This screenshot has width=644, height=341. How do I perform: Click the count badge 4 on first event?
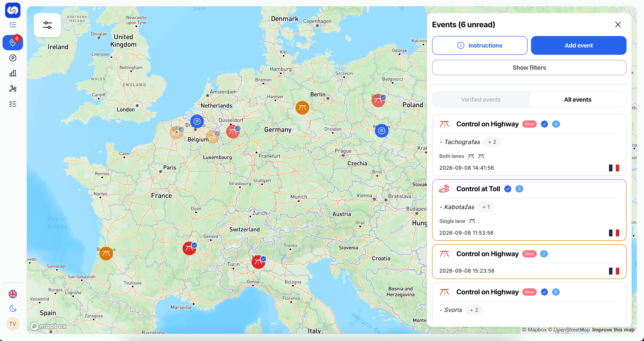tap(556, 124)
